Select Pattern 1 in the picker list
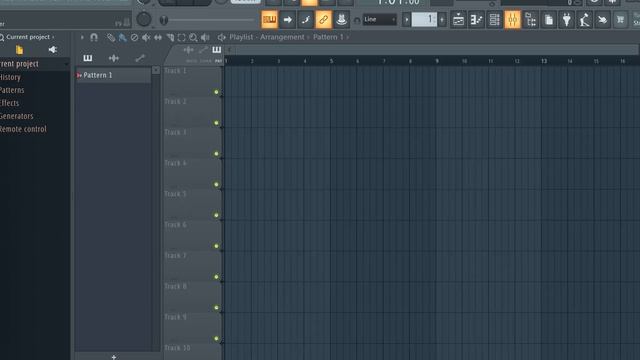640x360 pixels. 113,76
